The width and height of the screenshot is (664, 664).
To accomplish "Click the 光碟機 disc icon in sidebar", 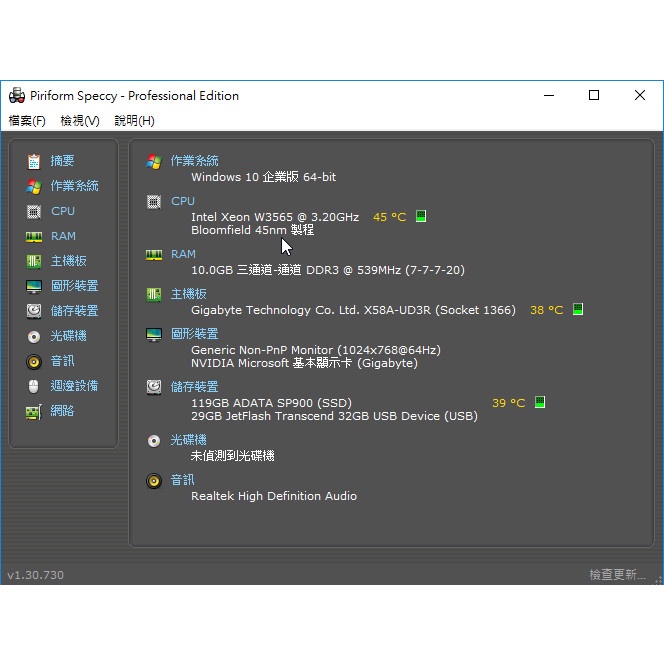I will tap(34, 336).
